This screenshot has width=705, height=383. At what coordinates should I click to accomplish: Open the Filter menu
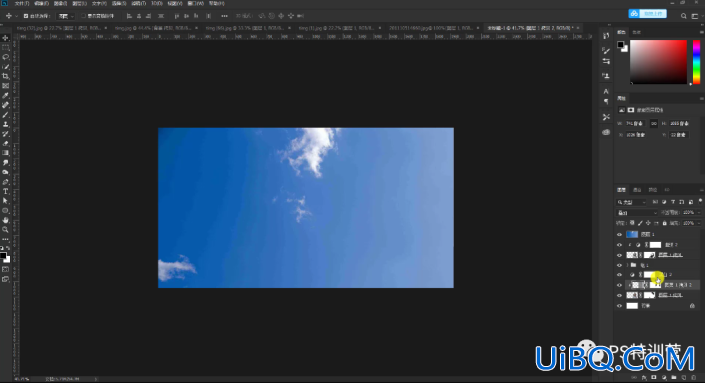click(138, 3)
